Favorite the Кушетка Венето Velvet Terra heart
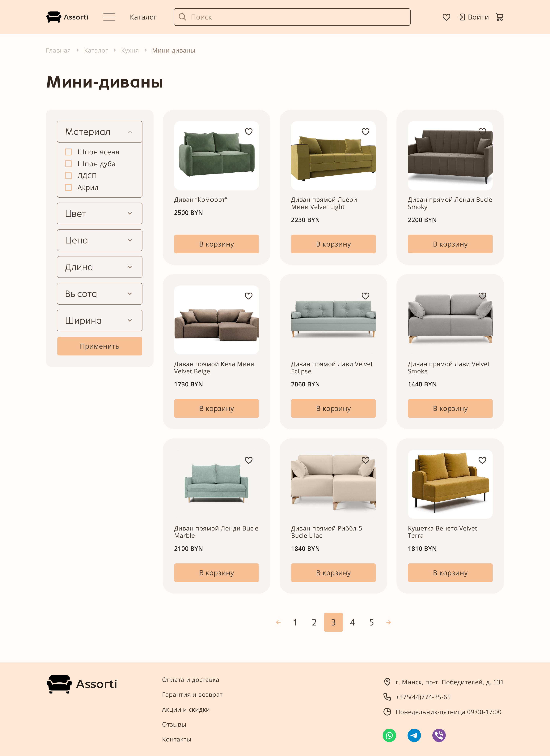 [482, 460]
